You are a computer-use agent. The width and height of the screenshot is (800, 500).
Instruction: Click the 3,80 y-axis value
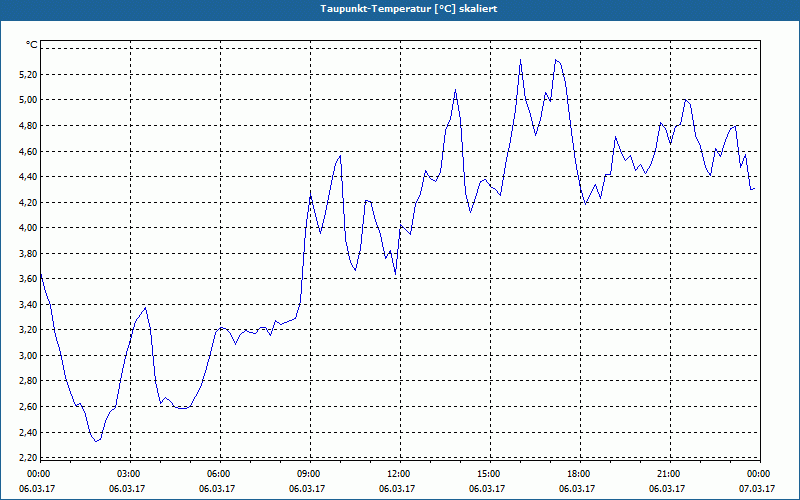tap(29, 254)
